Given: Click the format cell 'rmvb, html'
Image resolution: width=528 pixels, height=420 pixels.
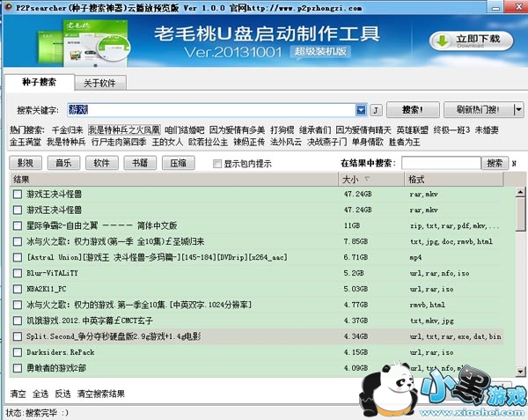Looking at the screenshot, I should point(428,305).
